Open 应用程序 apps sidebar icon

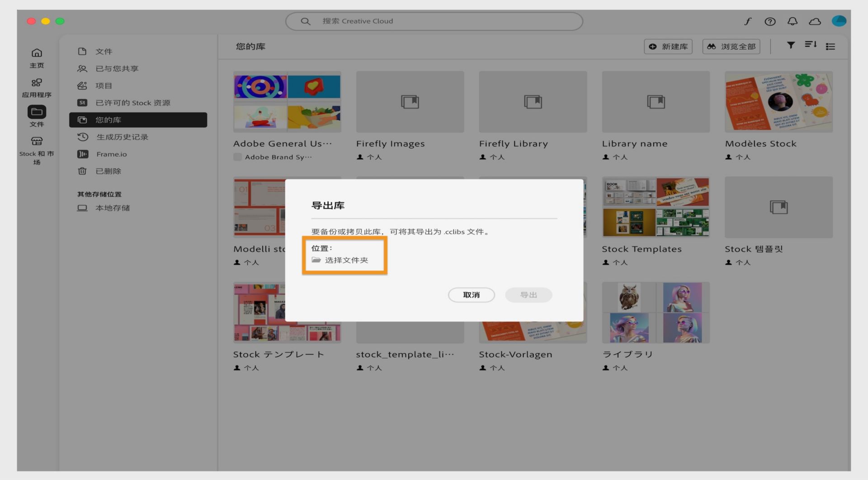tap(37, 88)
